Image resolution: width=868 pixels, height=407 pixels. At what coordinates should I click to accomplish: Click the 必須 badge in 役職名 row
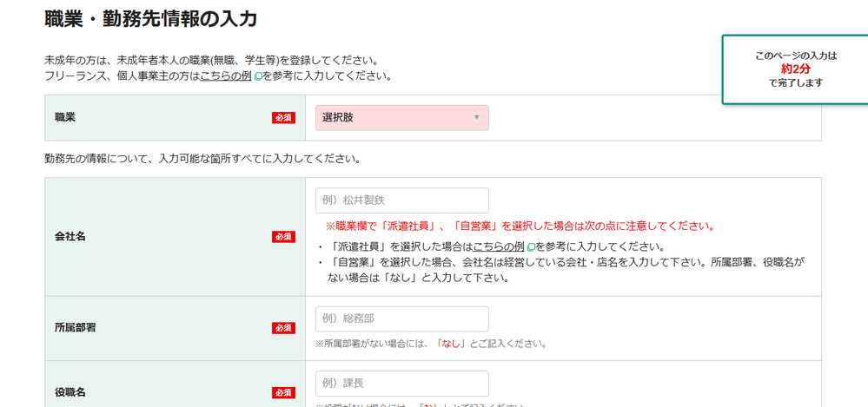[x=283, y=392]
